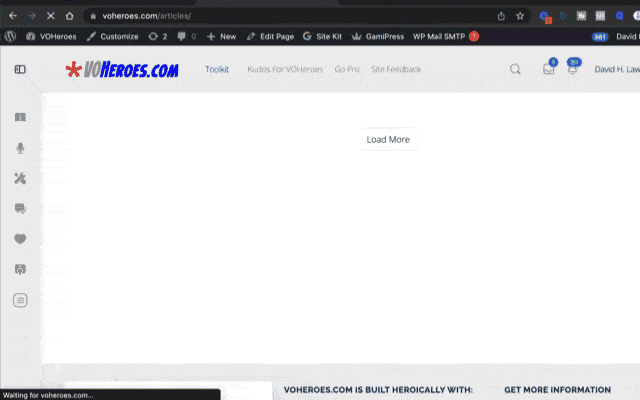Click Edit Page in admin bar

point(270,36)
